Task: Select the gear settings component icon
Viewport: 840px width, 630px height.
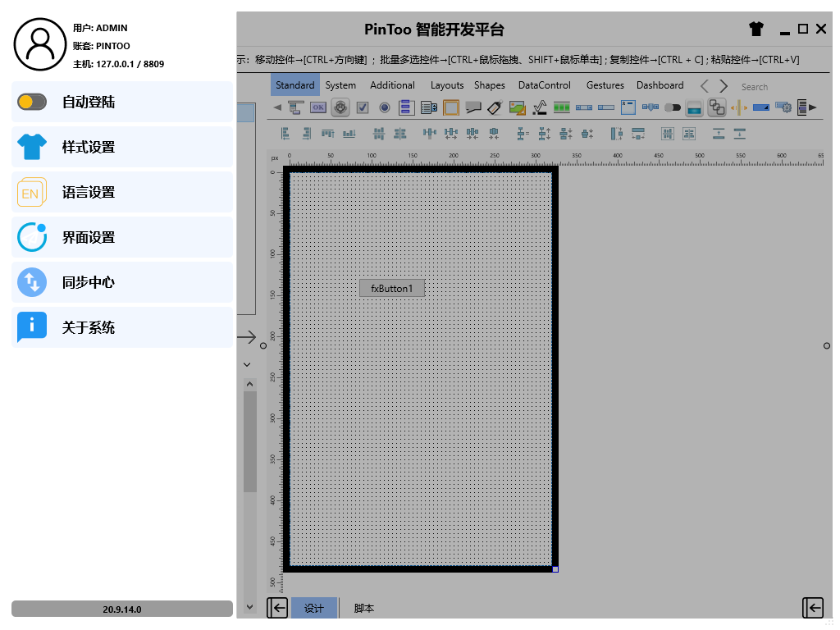Action: tap(783, 107)
